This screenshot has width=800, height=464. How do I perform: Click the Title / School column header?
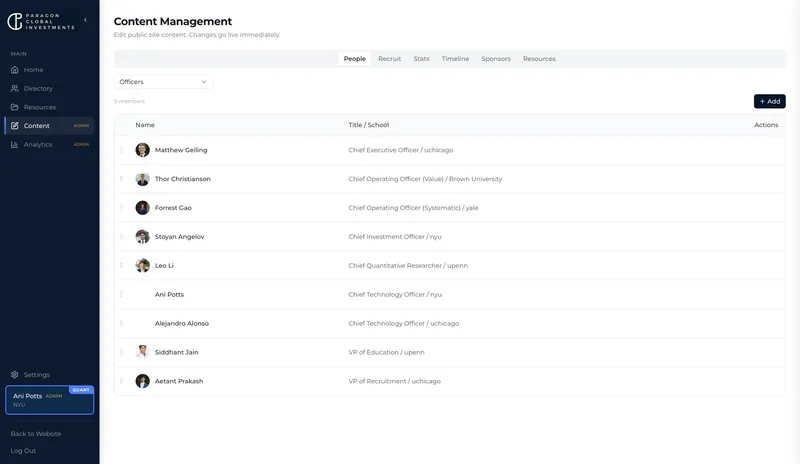tap(368, 125)
